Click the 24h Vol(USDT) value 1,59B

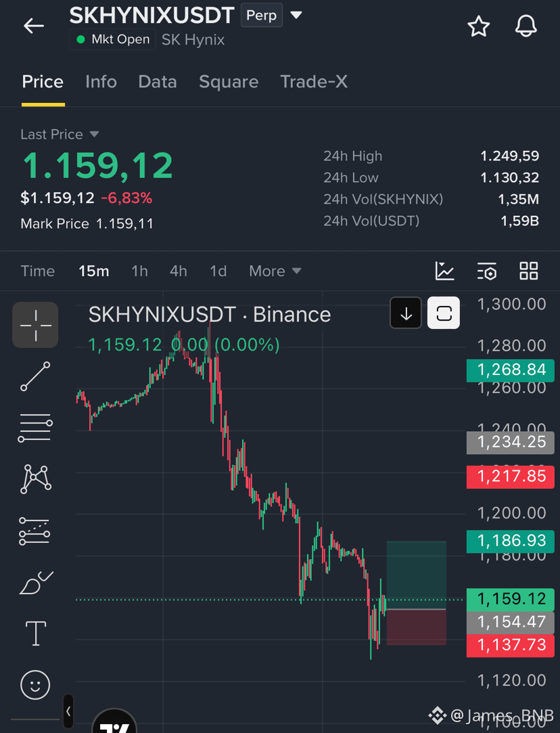520,221
